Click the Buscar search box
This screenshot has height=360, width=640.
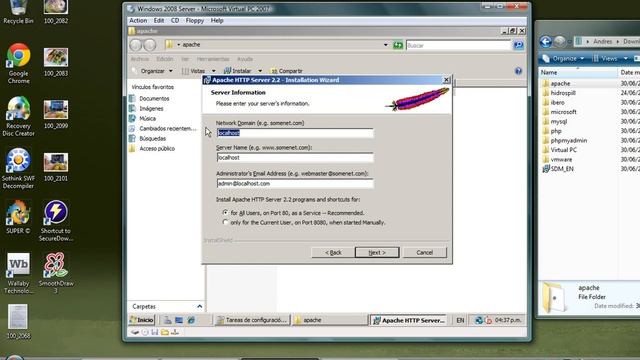click(x=458, y=45)
